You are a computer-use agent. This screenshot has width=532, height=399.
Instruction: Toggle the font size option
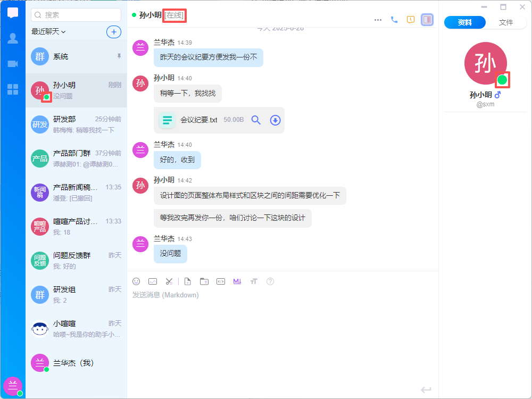pos(254,281)
